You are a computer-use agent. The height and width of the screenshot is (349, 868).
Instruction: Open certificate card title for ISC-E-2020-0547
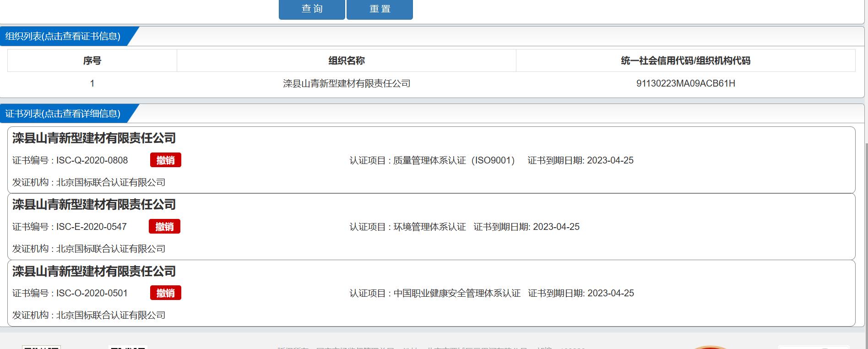[x=94, y=204]
